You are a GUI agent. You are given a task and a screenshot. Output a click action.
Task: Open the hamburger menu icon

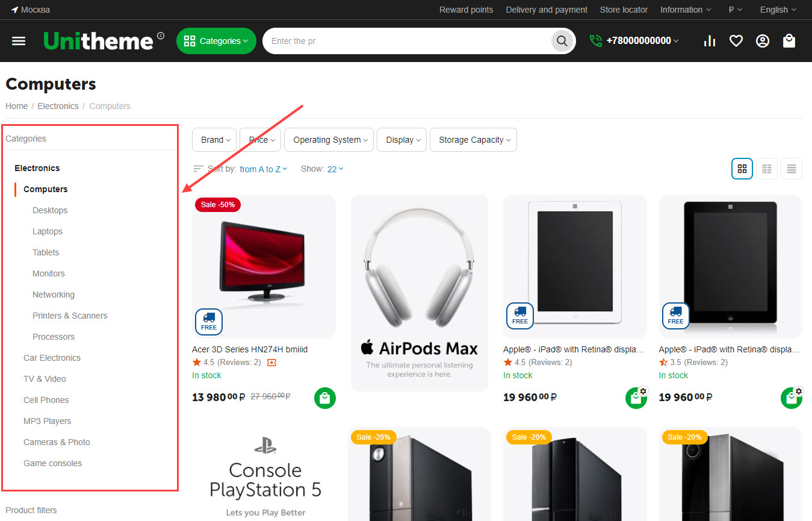tap(19, 41)
